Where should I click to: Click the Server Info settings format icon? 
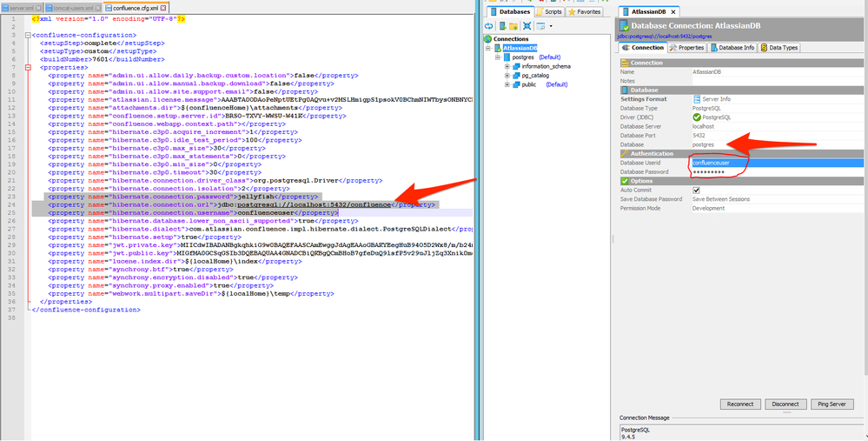tap(697, 99)
